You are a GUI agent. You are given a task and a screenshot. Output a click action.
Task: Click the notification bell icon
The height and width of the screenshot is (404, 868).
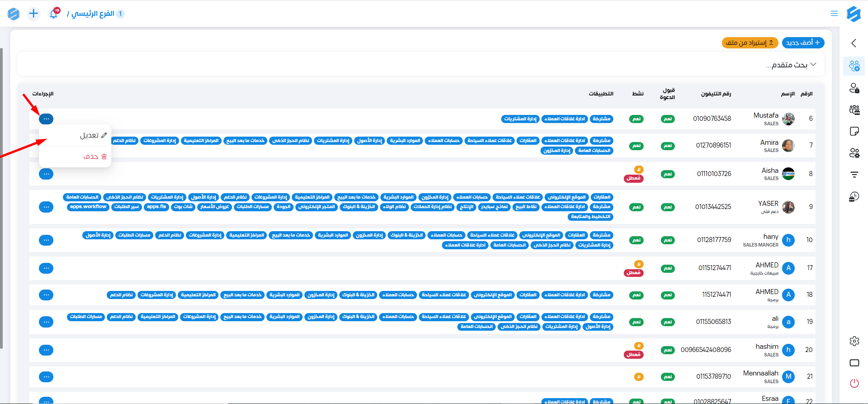53,14
